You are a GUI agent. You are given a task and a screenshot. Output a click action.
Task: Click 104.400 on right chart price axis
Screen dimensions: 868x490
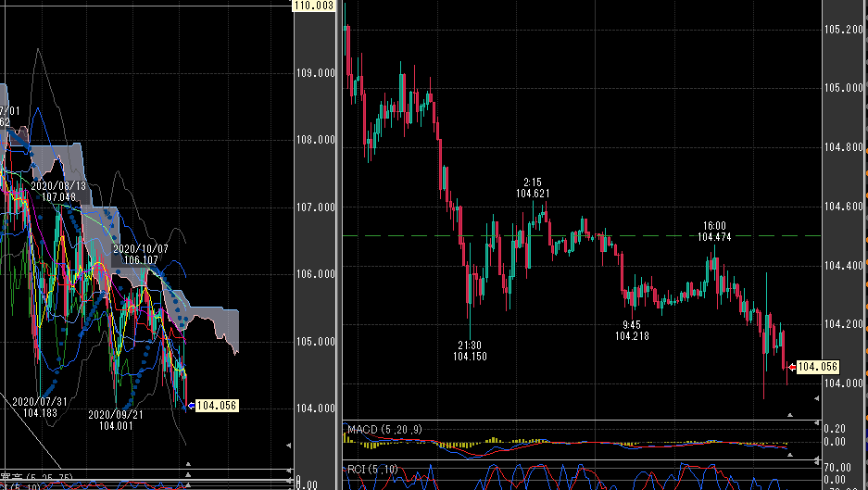coord(844,266)
